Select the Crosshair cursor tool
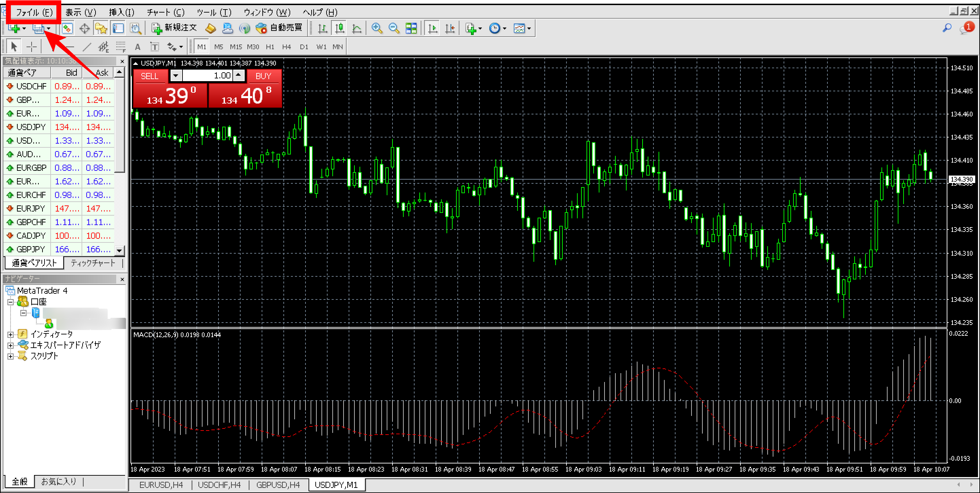 tap(32, 47)
